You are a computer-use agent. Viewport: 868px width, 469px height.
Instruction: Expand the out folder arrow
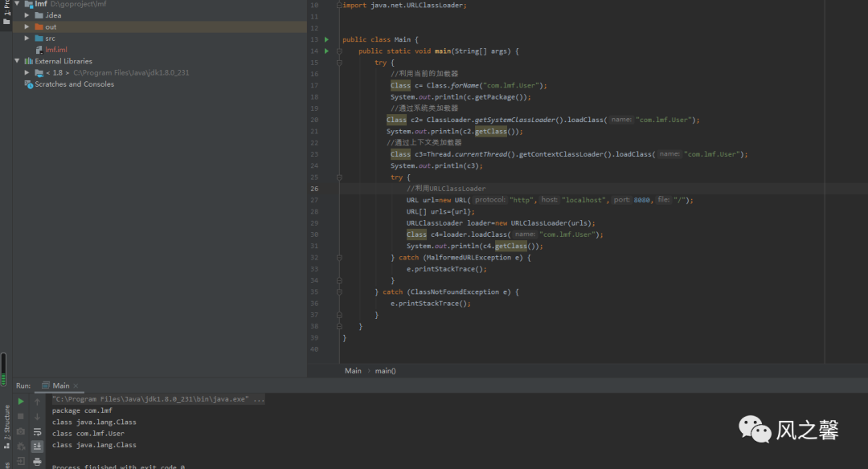[x=27, y=27]
